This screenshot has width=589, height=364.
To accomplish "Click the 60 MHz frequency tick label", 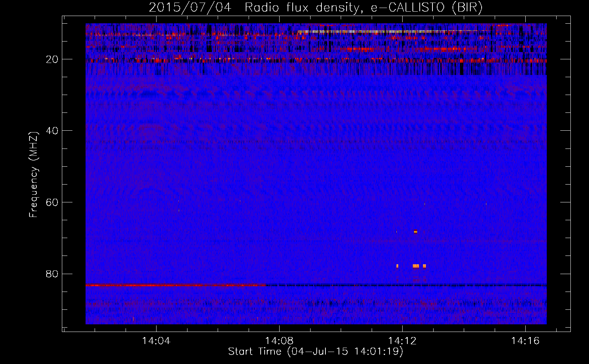I will (52, 202).
